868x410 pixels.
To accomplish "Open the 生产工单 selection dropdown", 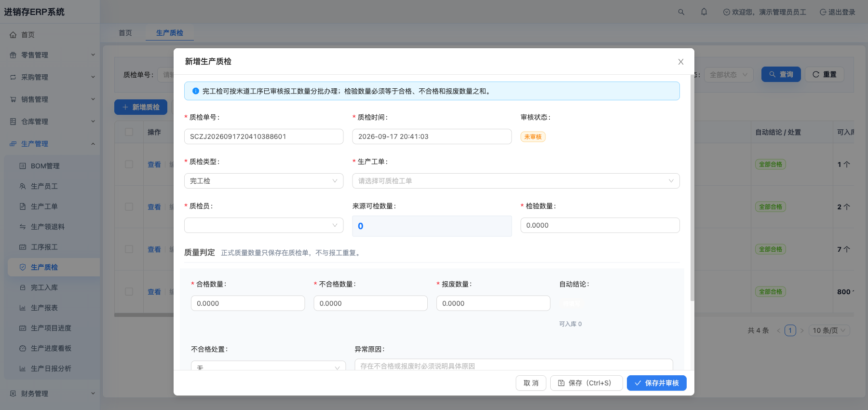I will (x=516, y=181).
